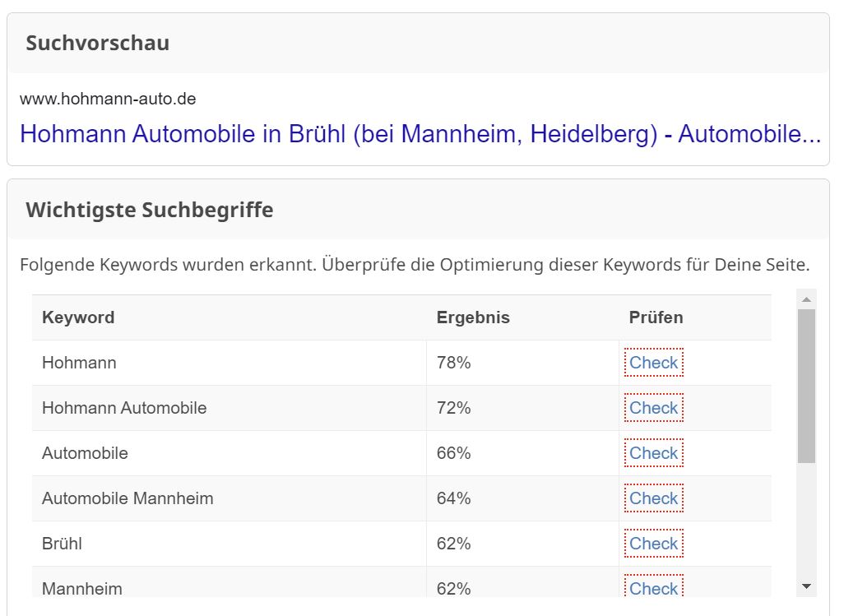This screenshot has height=616, width=844.
Task: Click the Prüfen column header
Action: [656, 317]
